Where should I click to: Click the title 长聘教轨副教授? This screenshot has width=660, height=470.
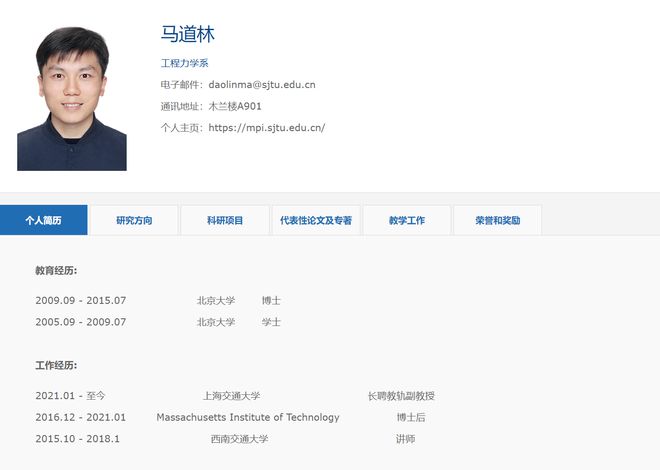(x=401, y=396)
